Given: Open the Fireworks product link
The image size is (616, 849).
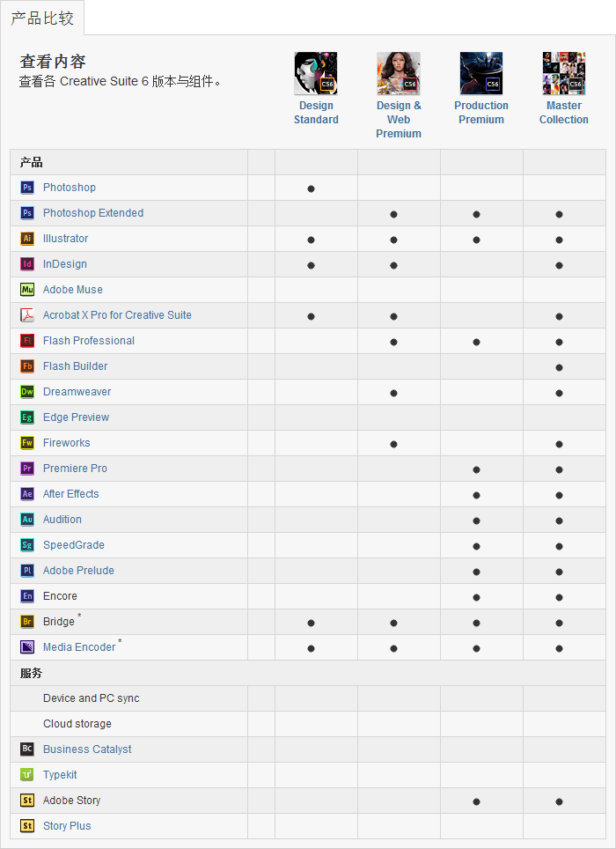Looking at the screenshot, I should [67, 443].
